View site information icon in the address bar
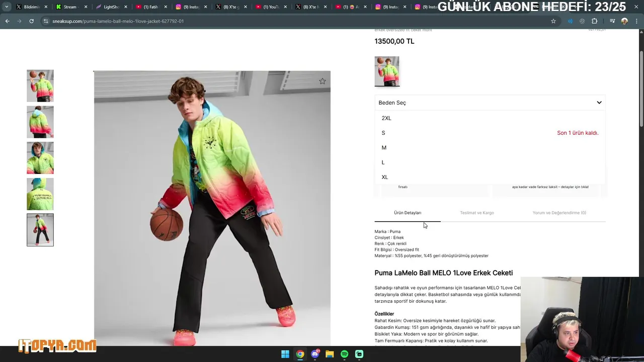 46,21
